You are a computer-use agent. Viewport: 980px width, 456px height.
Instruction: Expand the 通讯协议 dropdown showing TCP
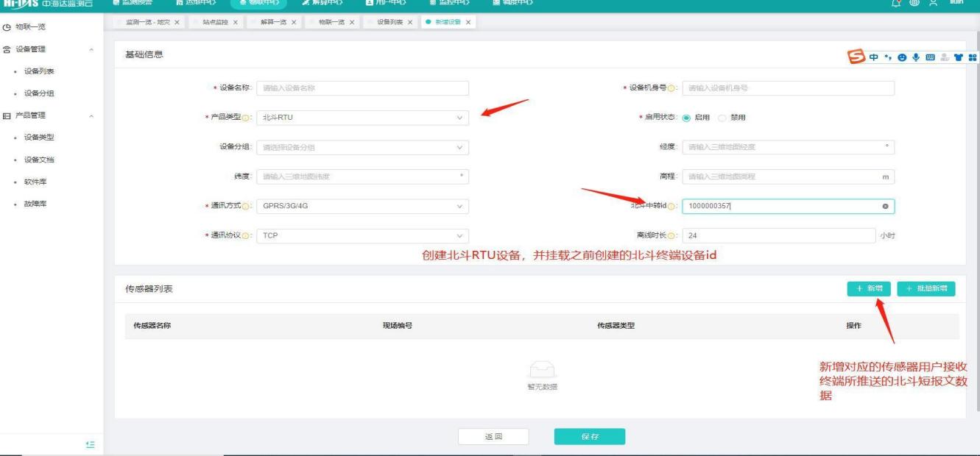pyautogui.click(x=362, y=236)
